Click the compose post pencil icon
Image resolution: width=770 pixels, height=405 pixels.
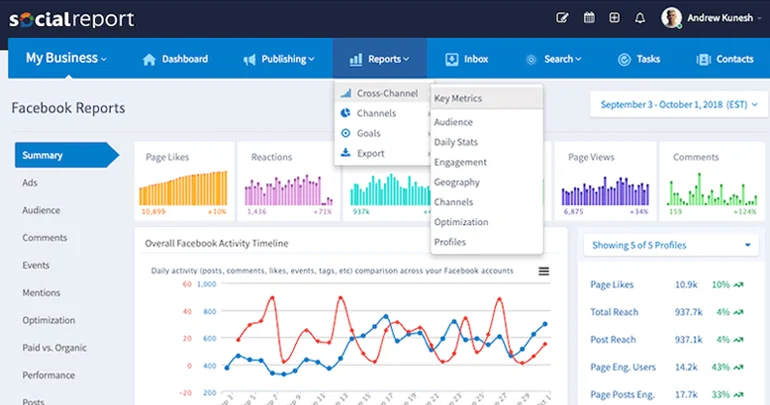pyautogui.click(x=562, y=18)
